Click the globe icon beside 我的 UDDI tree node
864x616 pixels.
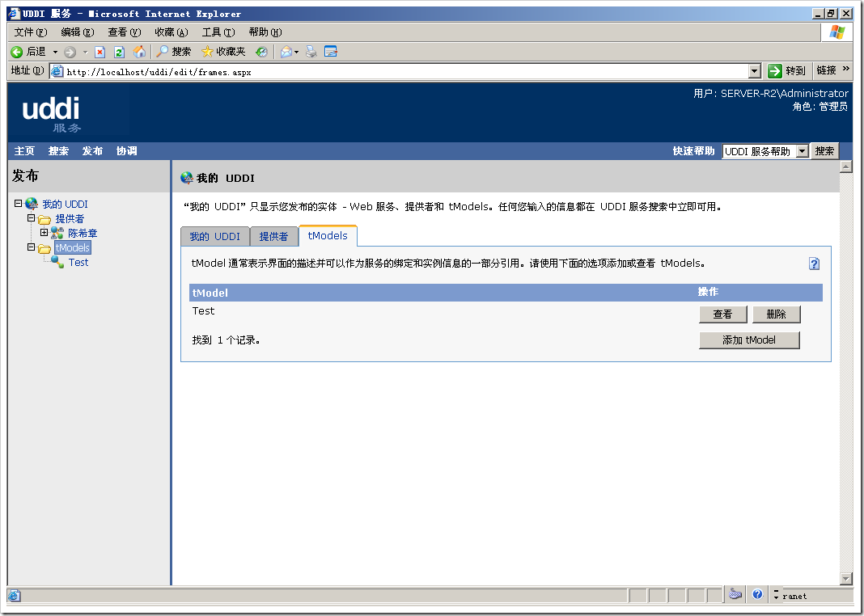pos(32,204)
